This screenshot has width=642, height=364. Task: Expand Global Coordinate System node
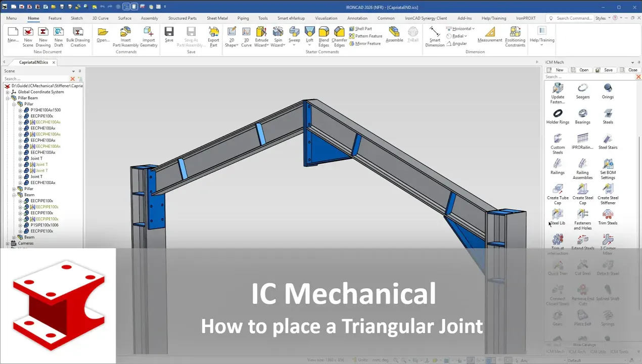click(8, 92)
